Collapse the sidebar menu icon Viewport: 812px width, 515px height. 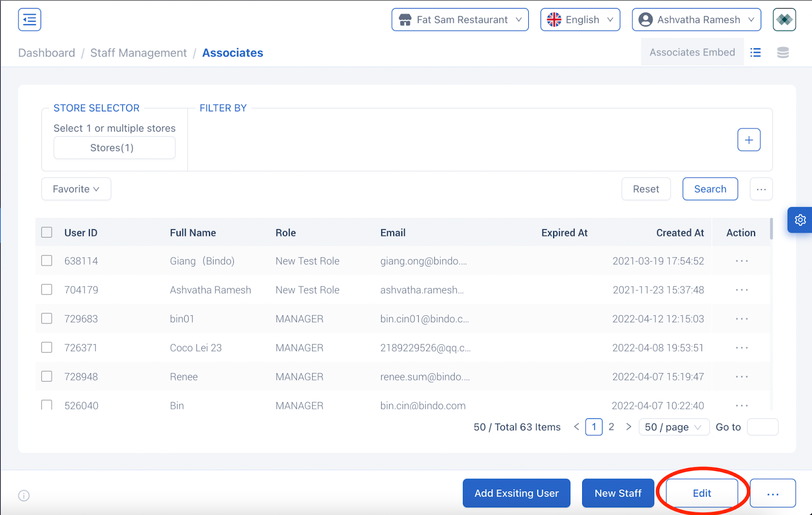click(29, 20)
